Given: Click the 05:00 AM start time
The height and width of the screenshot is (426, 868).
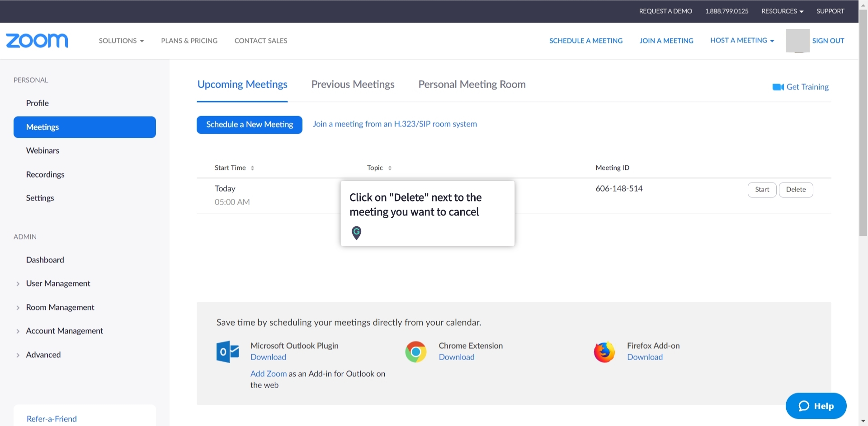Looking at the screenshot, I should [x=232, y=202].
